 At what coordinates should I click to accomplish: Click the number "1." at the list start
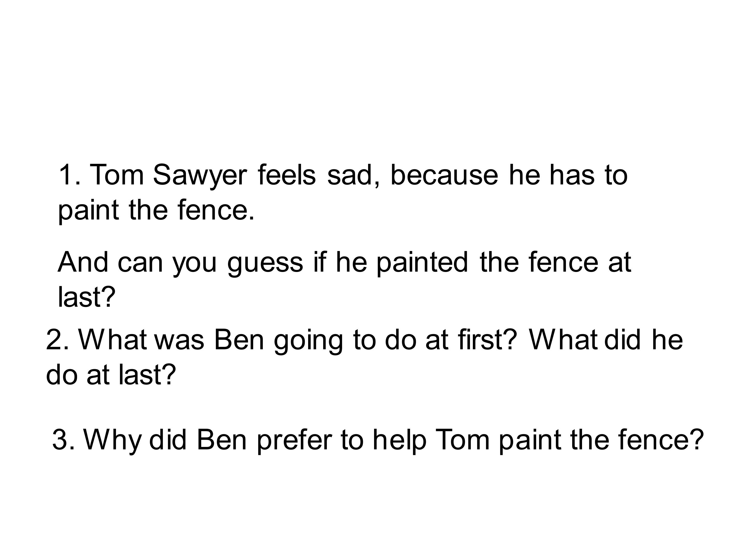click(70, 175)
